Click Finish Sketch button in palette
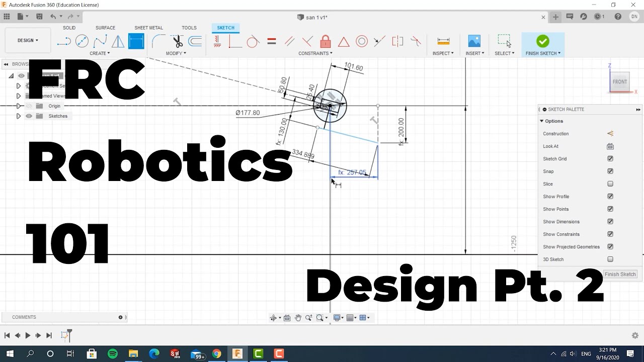This screenshot has width=644, height=362. (620, 274)
